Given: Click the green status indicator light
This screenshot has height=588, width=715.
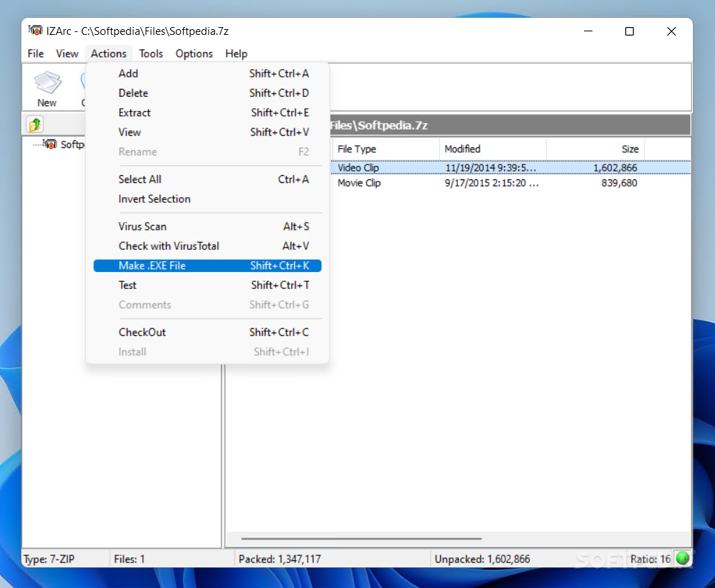Looking at the screenshot, I should click(683, 558).
